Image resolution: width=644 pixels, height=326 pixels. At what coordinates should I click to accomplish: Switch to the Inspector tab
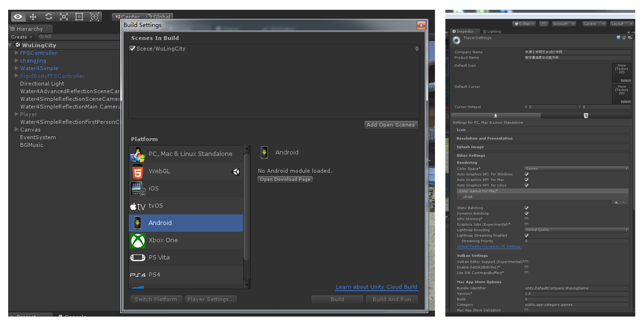click(x=465, y=32)
